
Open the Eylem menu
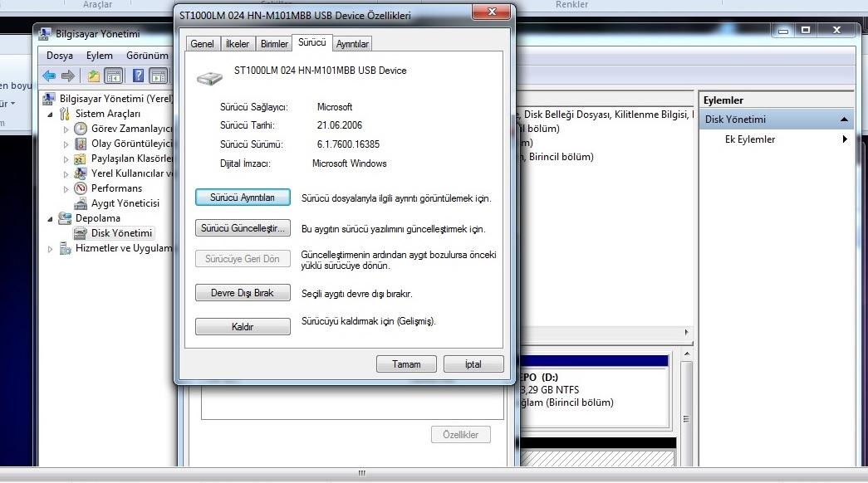coord(99,56)
